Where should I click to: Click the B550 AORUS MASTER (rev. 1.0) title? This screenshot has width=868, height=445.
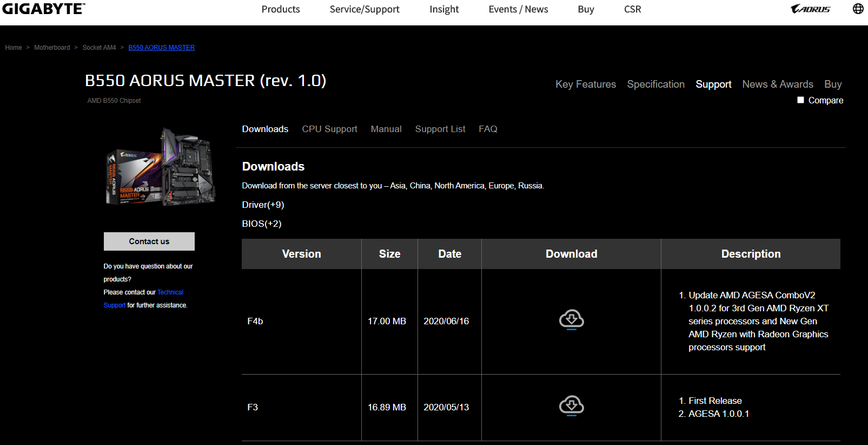coord(206,81)
